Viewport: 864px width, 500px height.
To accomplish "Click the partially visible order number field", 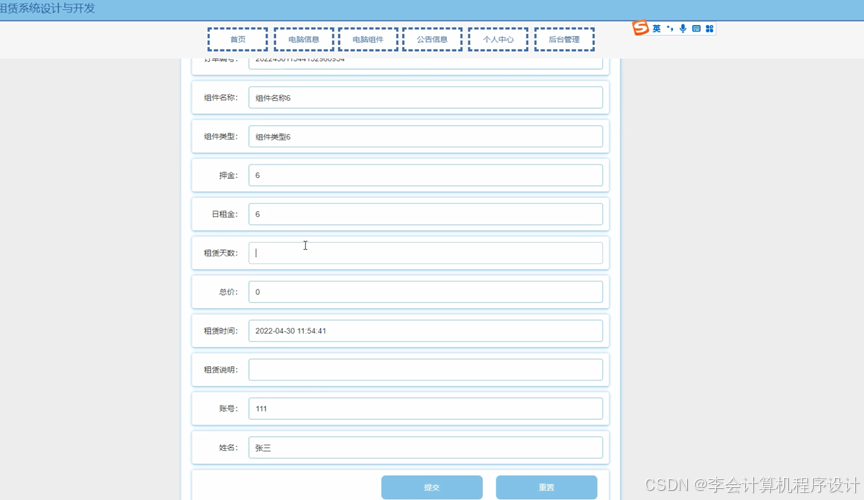I will coord(425,63).
